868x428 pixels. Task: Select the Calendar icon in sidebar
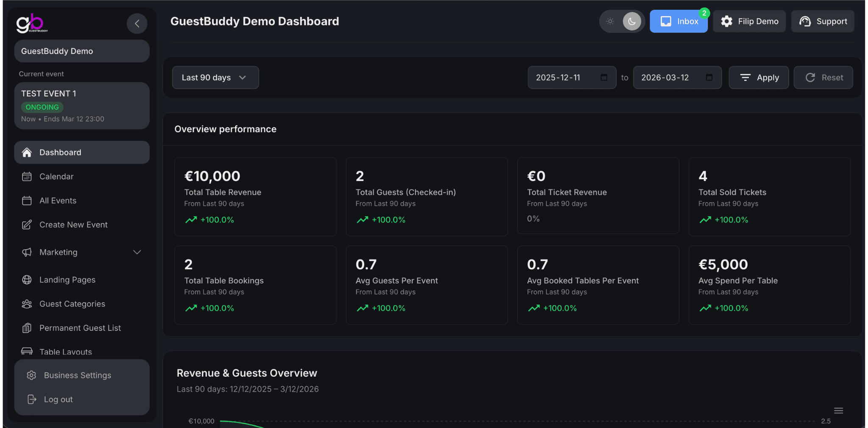27,176
